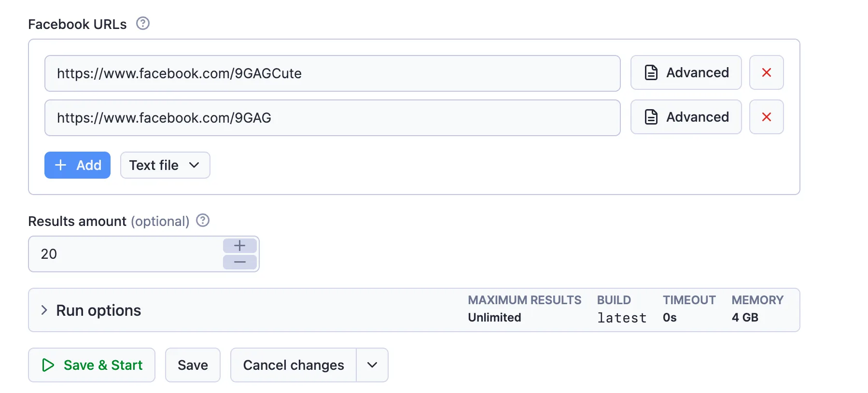Click Cancel changes button
Viewport: 868px width, 393px height.
(x=294, y=365)
